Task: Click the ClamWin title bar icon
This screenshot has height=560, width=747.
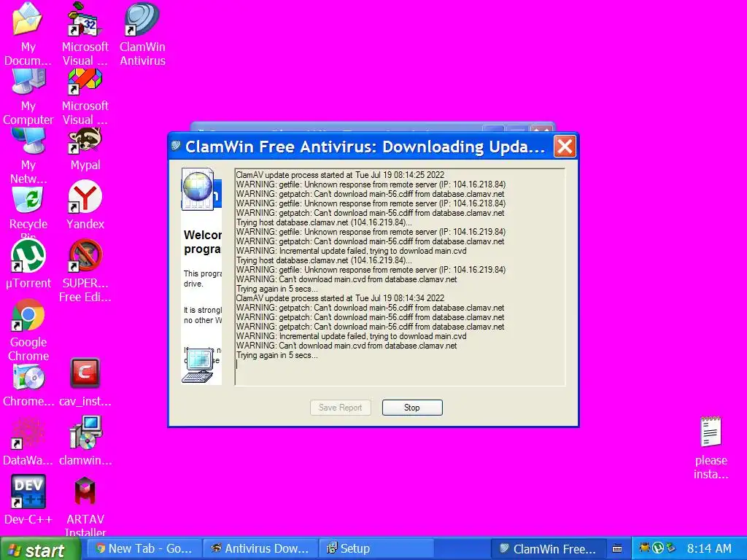Action: click(176, 146)
